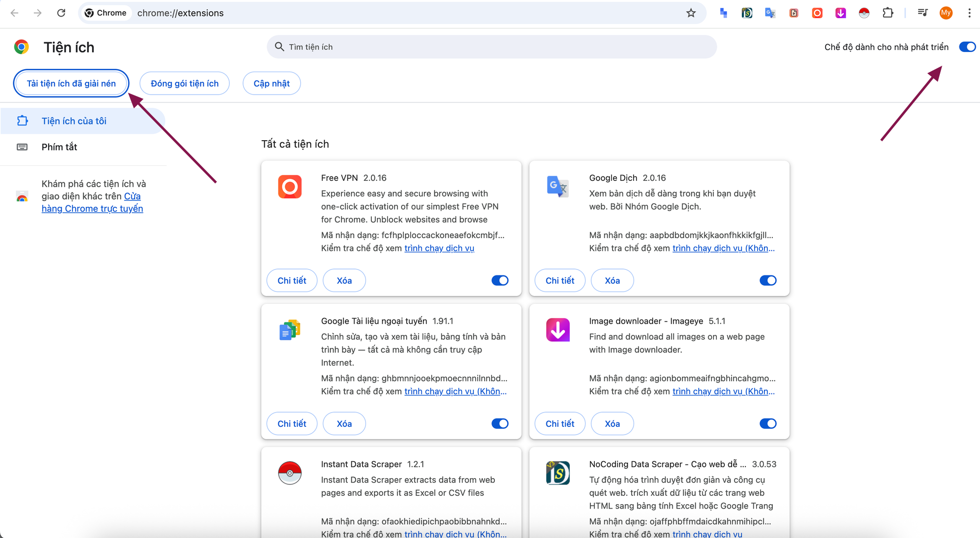Open Instant Data Scraper toolbar pokeball icon
The width and height of the screenshot is (980, 538).
(864, 13)
